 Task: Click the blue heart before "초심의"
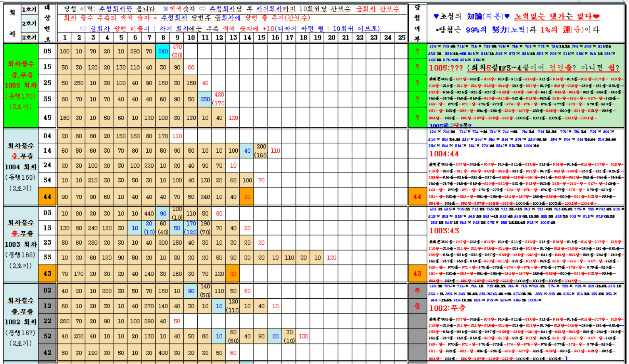click(436, 16)
